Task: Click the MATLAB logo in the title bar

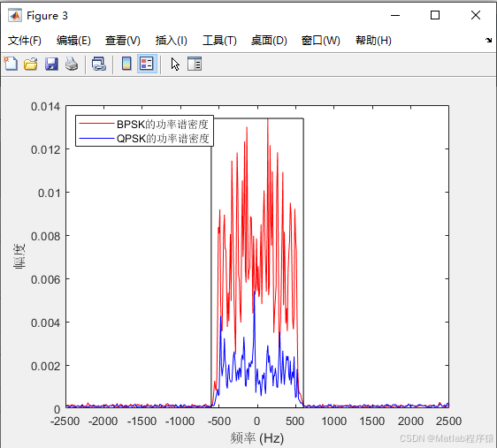Action: (14, 15)
